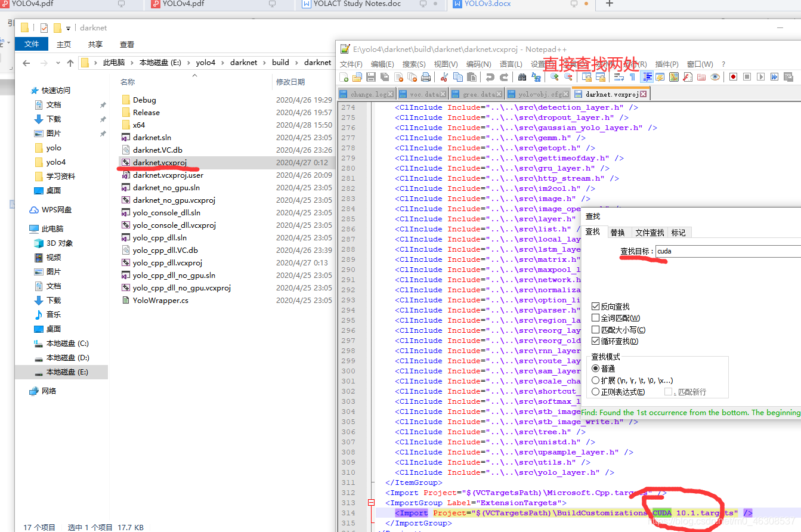The image size is (801, 532).
Task: Click the Replace icon in Notepad++ toolbar
Action: (x=536, y=77)
